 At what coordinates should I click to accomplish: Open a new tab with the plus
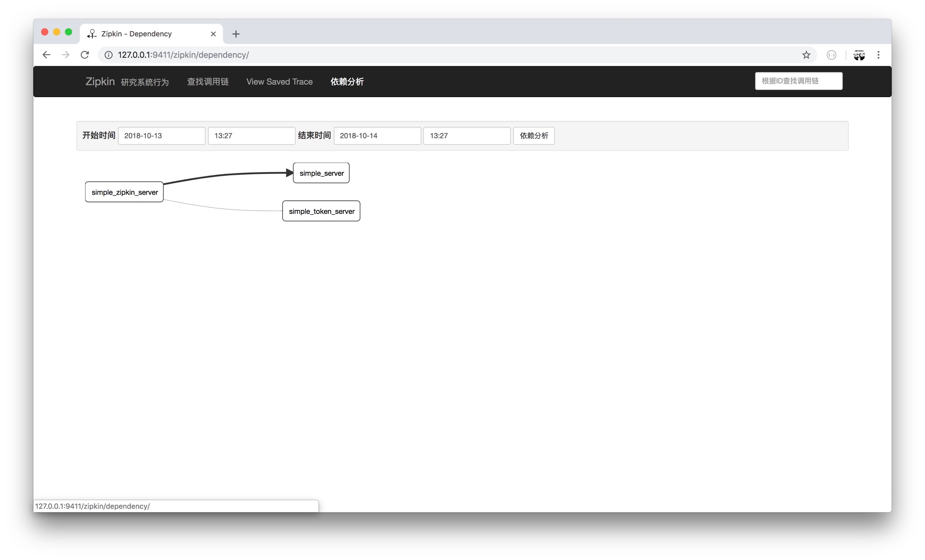(236, 34)
